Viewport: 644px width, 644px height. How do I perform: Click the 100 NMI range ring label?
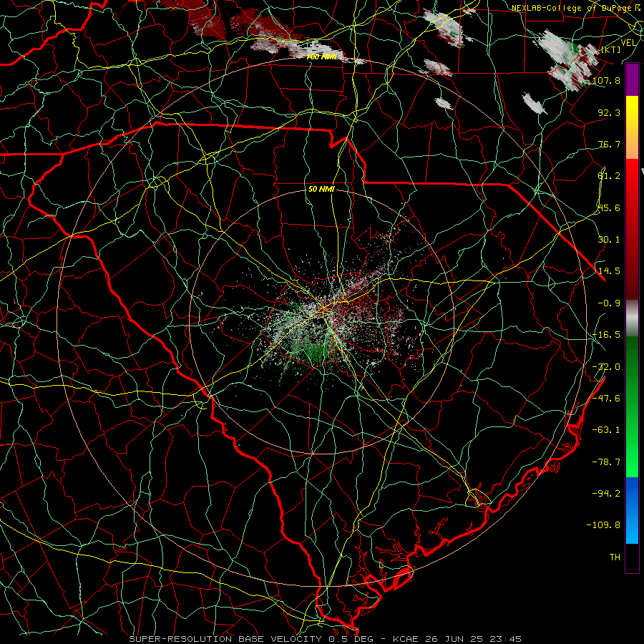point(321,57)
